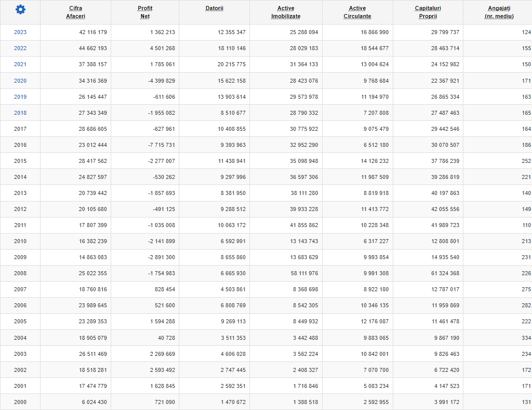The height and width of the screenshot is (410, 532).
Task: Select debts value 12 355 347
Action: [x=231, y=32]
